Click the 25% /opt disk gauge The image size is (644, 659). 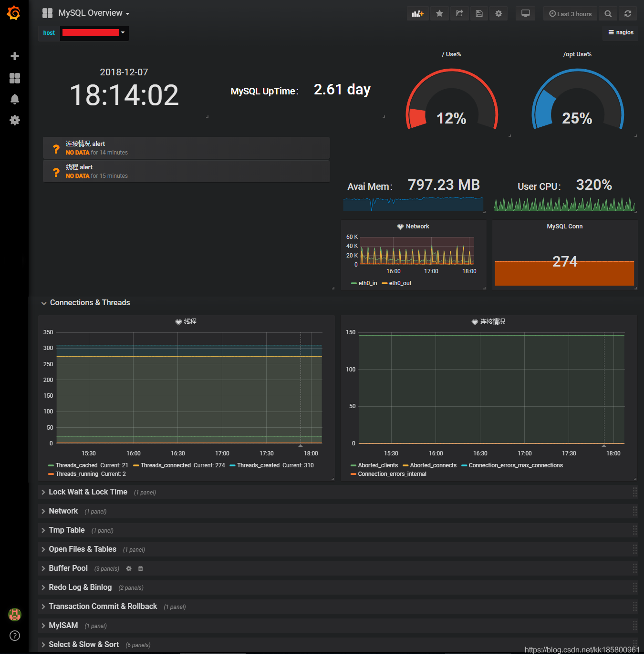[578, 100]
